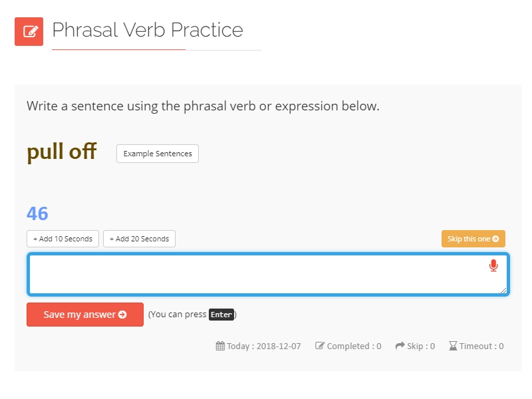Image resolution: width=532 pixels, height=399 pixels.
Task: Add 10 seconds to the timer
Action: point(63,239)
